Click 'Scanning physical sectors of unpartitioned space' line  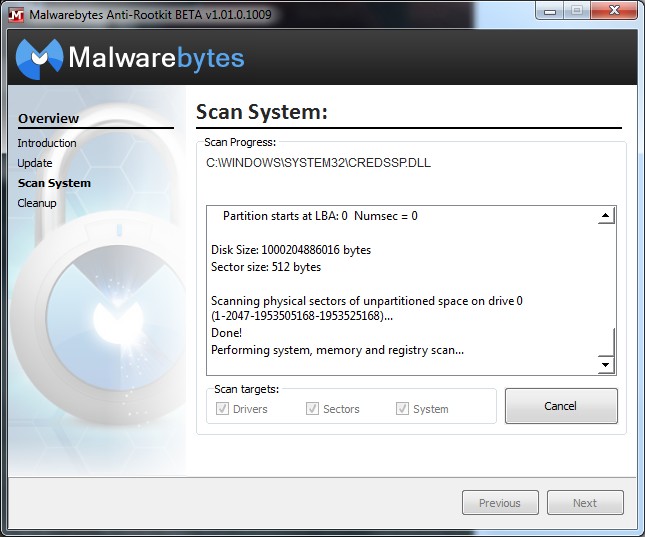[367, 301]
